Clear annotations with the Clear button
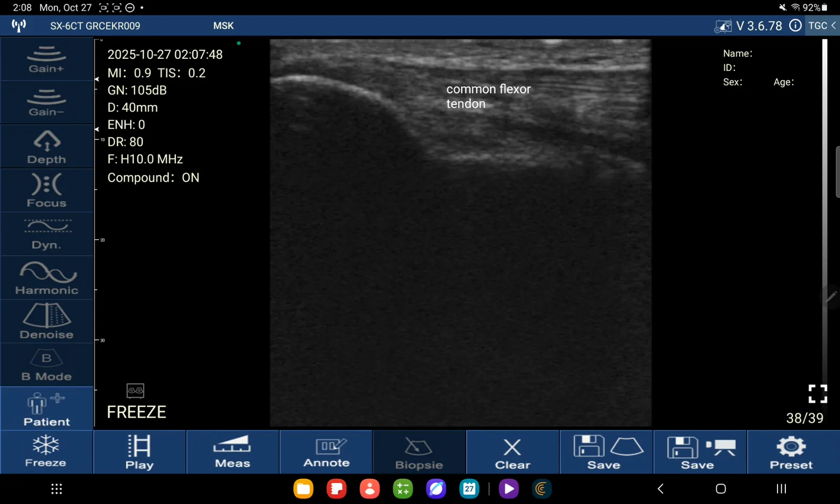The height and width of the screenshot is (504, 840). (x=512, y=452)
